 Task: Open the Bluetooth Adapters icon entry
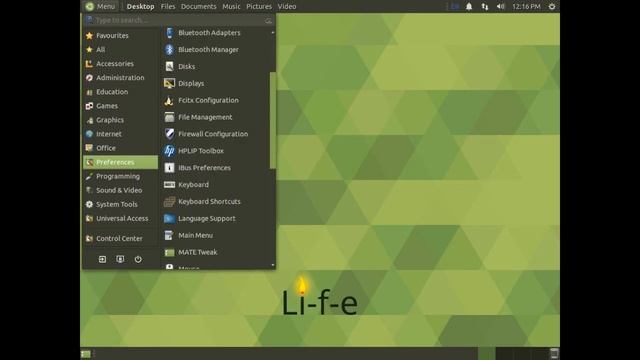pos(169,33)
